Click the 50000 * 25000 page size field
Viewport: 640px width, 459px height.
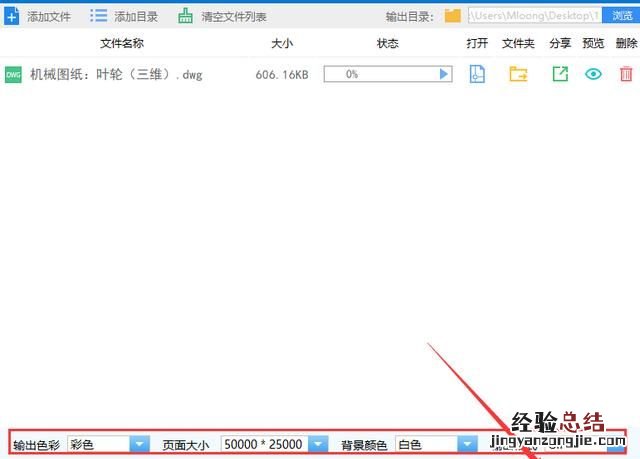pos(274,444)
